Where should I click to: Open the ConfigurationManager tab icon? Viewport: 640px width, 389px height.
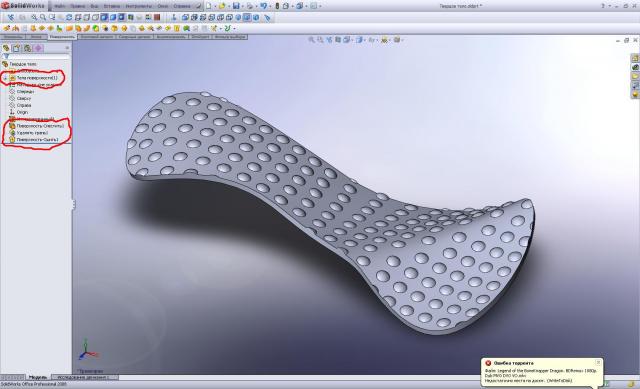27,48
